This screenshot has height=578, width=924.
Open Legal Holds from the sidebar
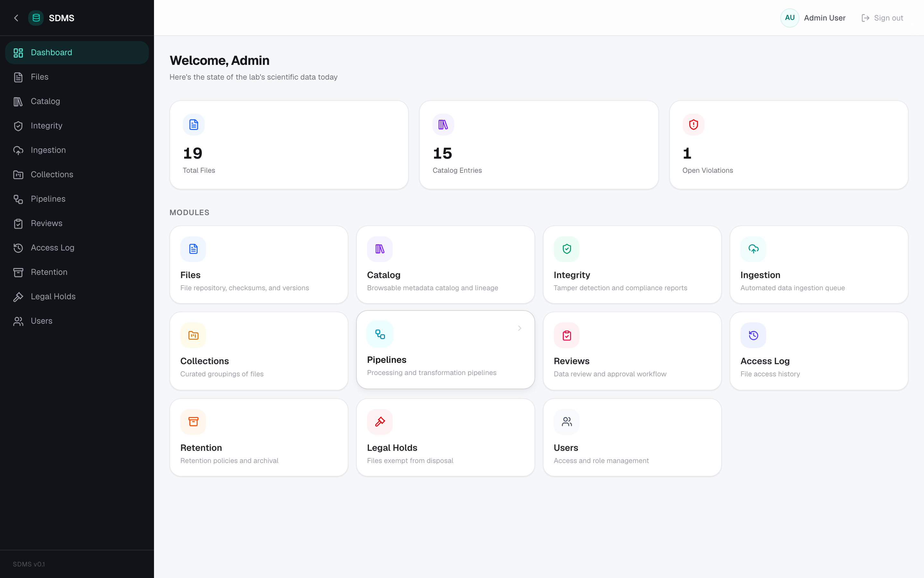click(77, 297)
